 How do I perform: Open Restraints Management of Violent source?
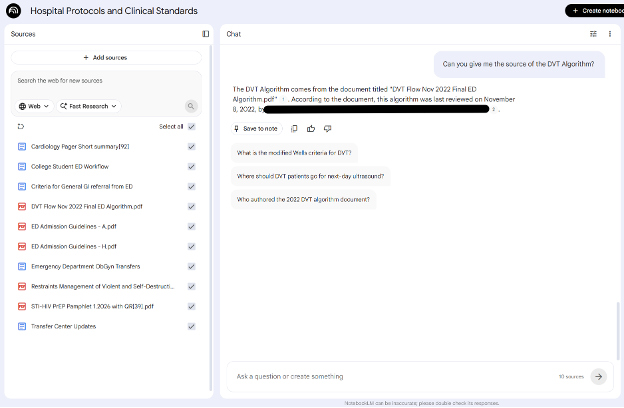coord(102,286)
